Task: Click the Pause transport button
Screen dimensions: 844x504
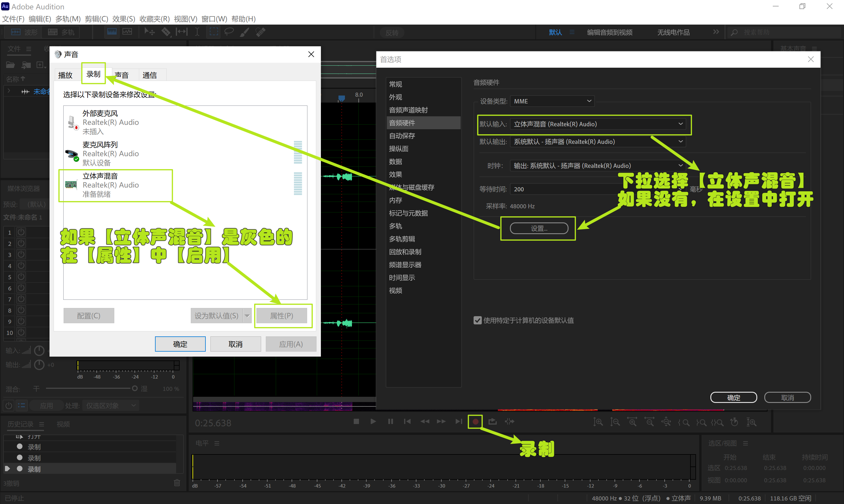Action: point(390,421)
